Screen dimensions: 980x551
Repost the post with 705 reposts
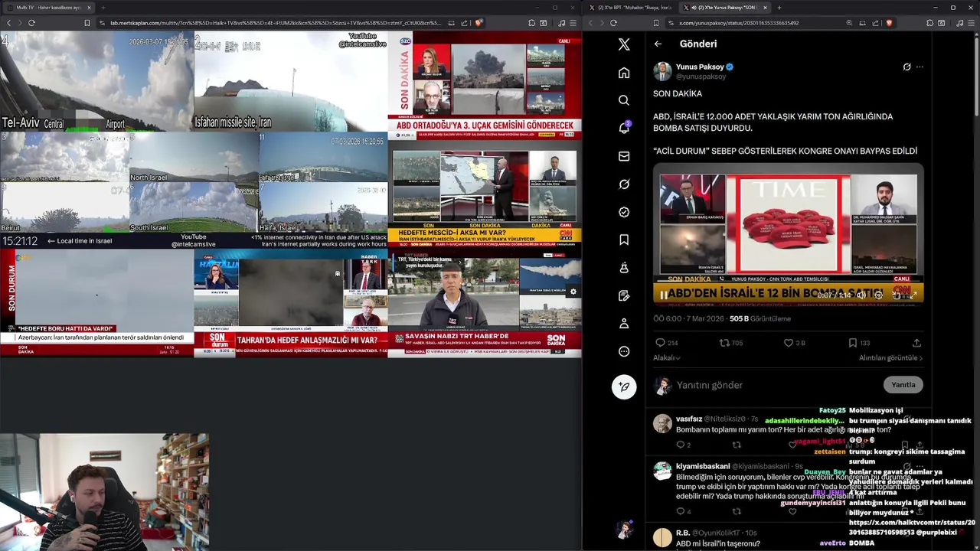[730, 343]
